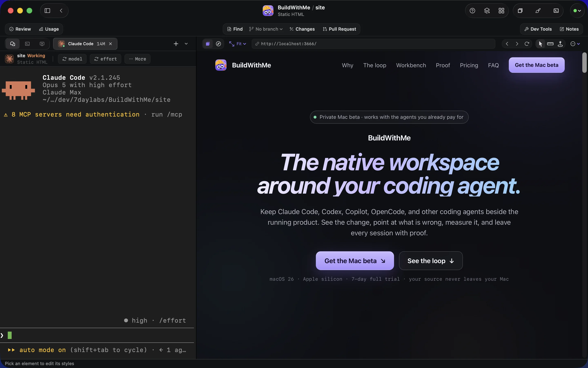Click the effort switch button
Screen dimensions: 588x368
(x=105, y=59)
